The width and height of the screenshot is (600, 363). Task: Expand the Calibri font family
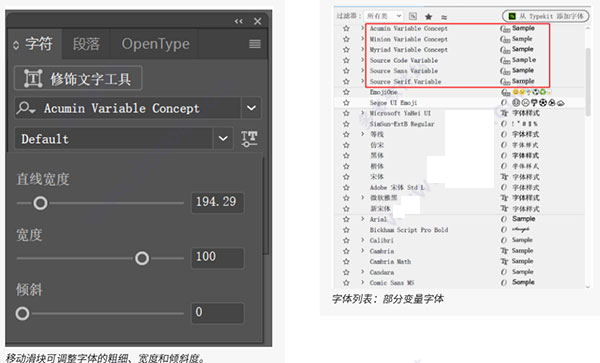(362, 240)
